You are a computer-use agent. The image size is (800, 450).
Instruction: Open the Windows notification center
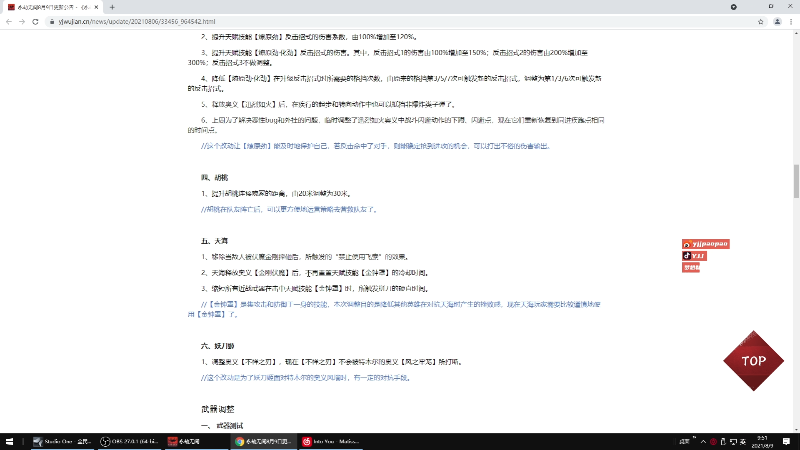tap(786, 441)
